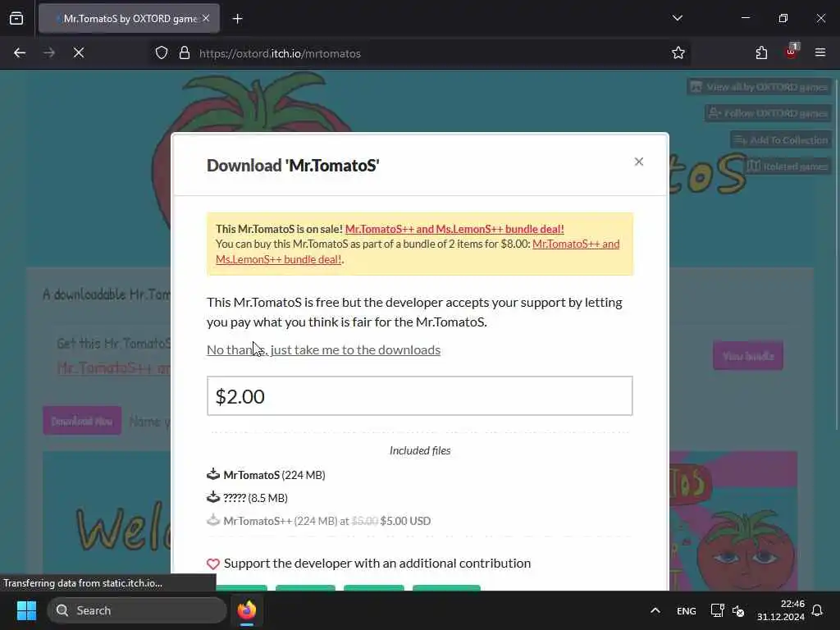Click the 'View bundle' button on the page
This screenshot has width=840, height=630.
tap(748, 356)
